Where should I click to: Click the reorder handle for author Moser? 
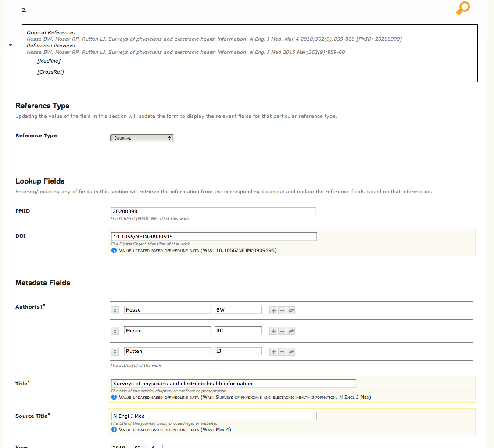point(115,331)
